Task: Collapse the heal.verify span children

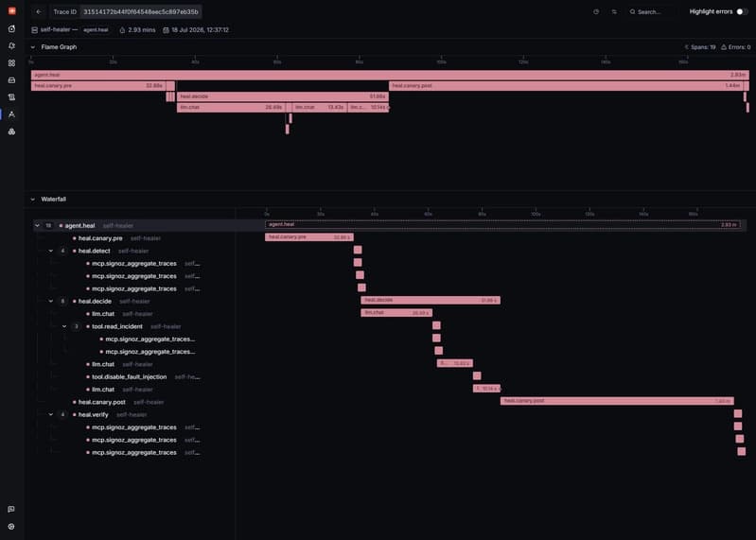Action: point(51,414)
